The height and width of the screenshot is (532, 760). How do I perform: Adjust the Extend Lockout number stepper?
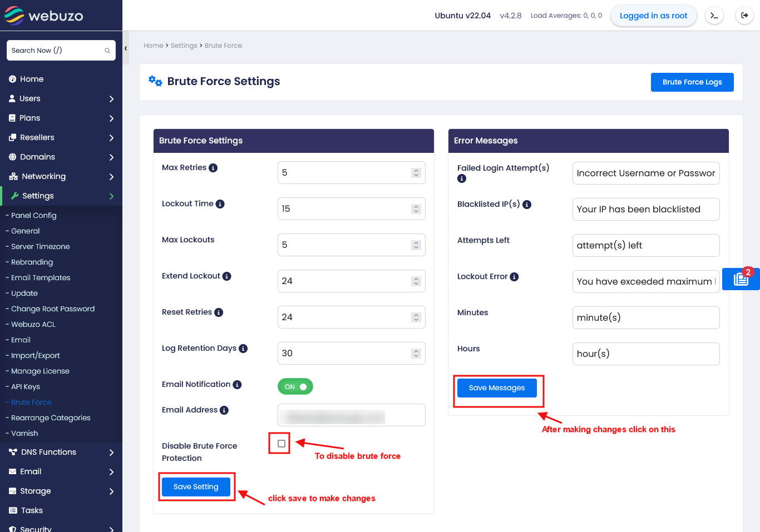click(416, 281)
